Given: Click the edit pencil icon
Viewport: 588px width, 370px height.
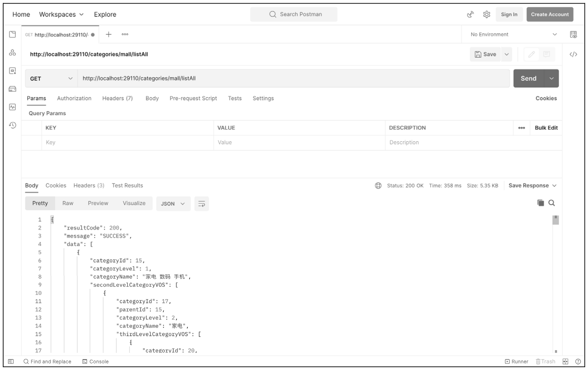Looking at the screenshot, I should 532,54.
